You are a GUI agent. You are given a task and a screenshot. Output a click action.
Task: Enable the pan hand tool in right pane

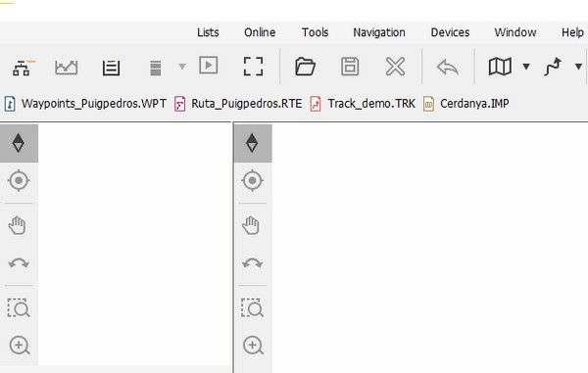click(251, 225)
